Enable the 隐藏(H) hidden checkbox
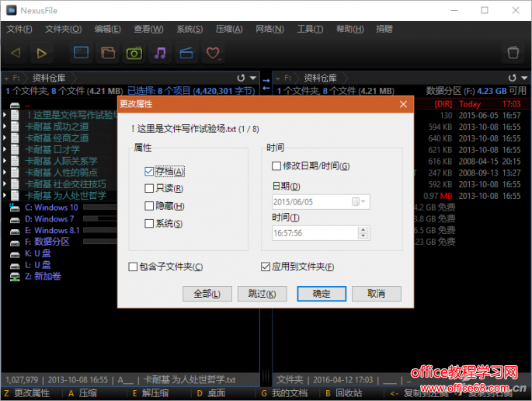This screenshot has width=532, height=401. point(149,206)
